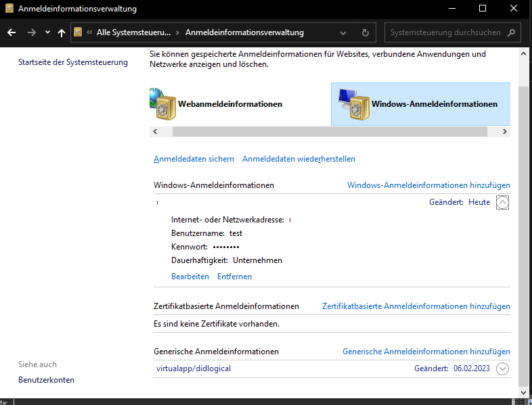
Task: Click 'Bearbeiten' for the test credential
Action: pyautogui.click(x=190, y=277)
